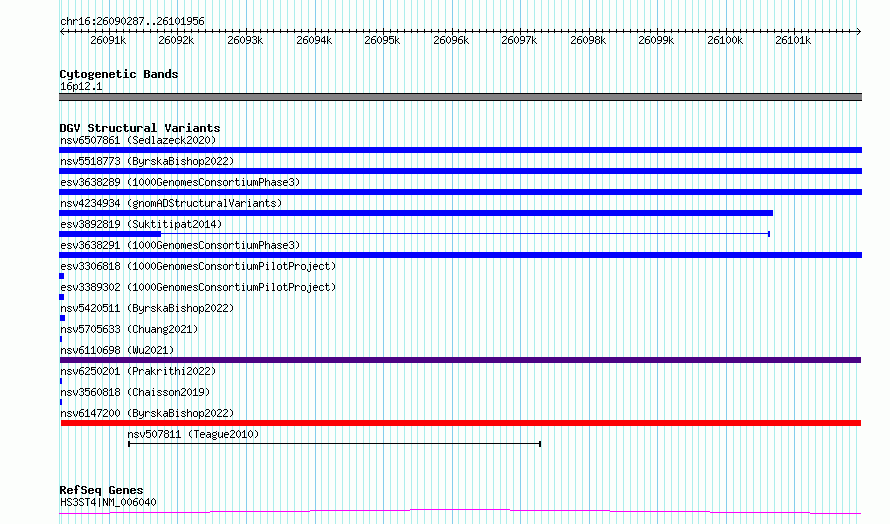Select the nsv507811 (Teague2010) label
The height and width of the screenshot is (524, 890).
pos(193,434)
